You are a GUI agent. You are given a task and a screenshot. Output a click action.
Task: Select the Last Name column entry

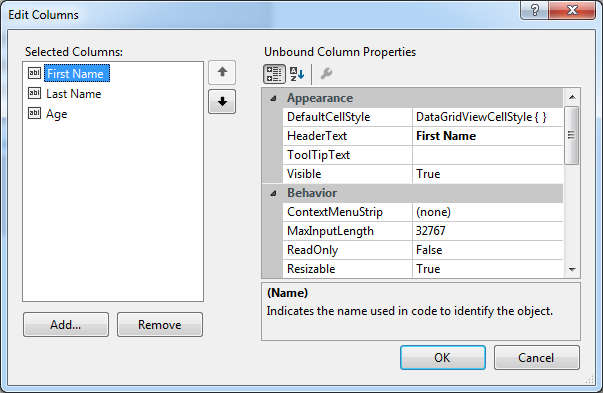point(73,94)
